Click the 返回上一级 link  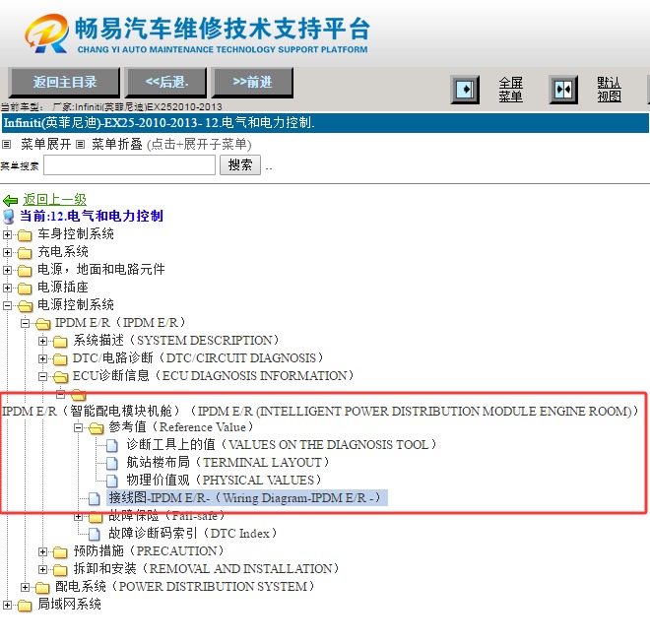pos(55,200)
